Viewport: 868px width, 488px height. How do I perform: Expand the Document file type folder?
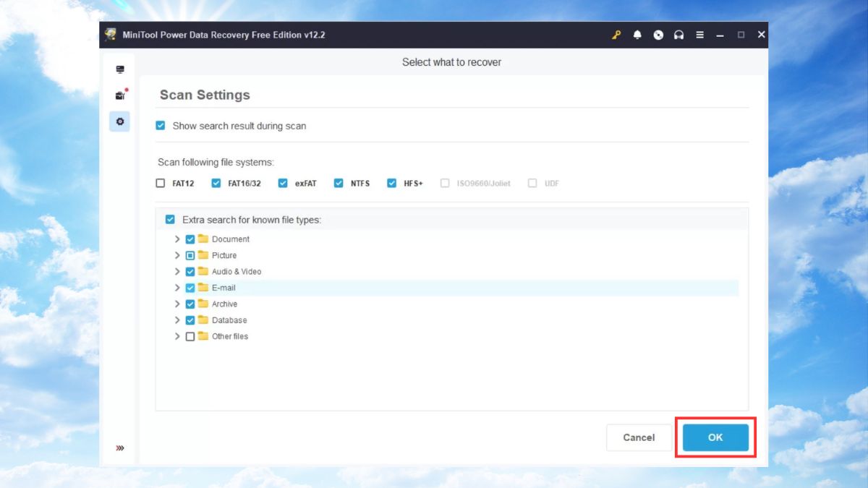(x=177, y=239)
